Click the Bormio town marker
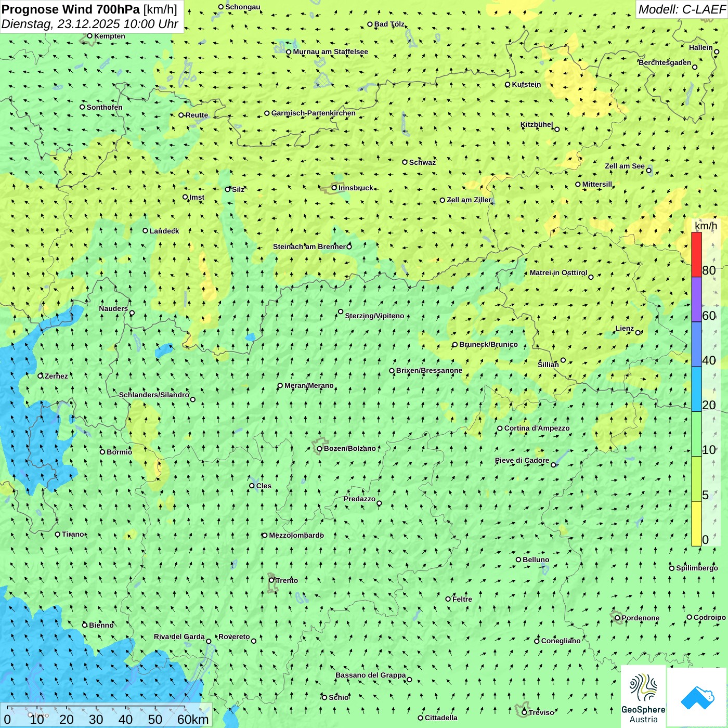Screen dimensions: 728x728 point(102,452)
